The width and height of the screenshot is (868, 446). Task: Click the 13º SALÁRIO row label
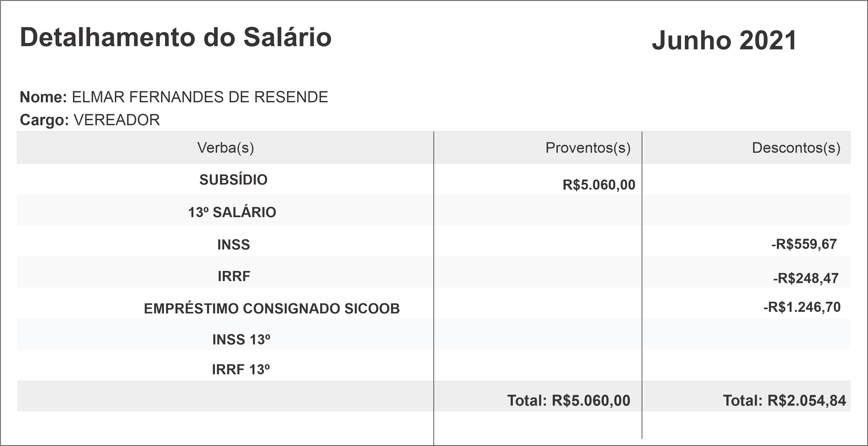(x=232, y=212)
